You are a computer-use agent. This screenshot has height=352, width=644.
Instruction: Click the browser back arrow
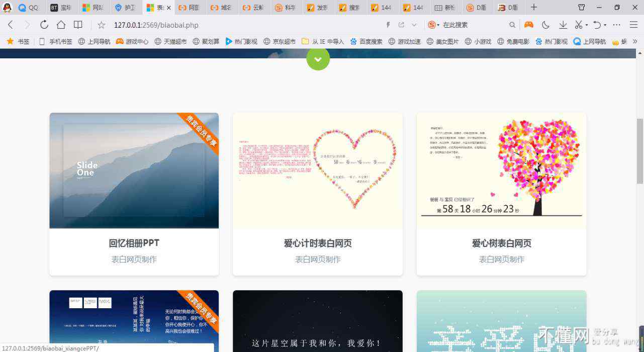[x=11, y=25]
